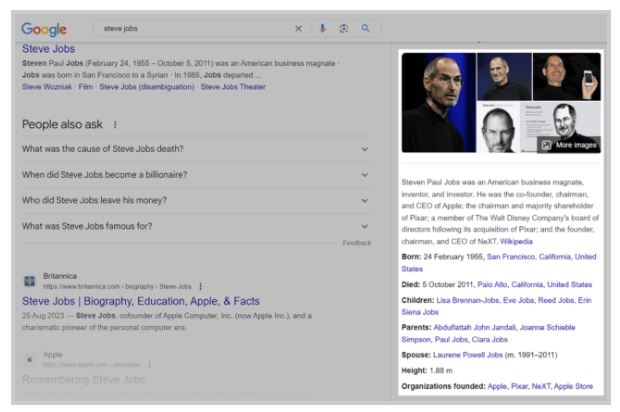This screenshot has width=620, height=412.
Task: Open Apple Store organization link
Action: click(x=573, y=386)
